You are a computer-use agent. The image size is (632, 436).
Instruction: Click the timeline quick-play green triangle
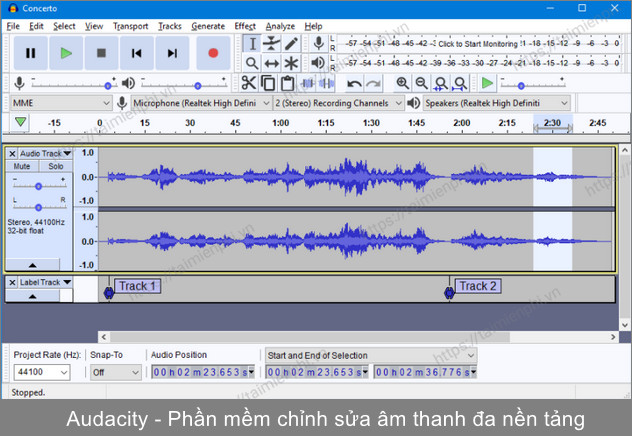tap(21, 122)
